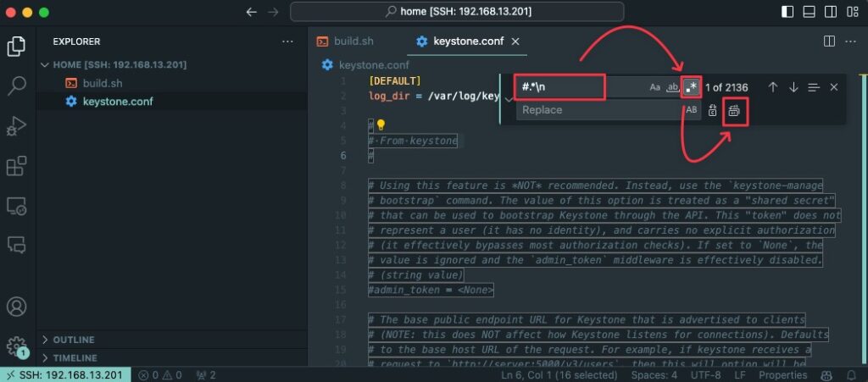
Task: Open Customize Layout icon
Action: coord(853,12)
